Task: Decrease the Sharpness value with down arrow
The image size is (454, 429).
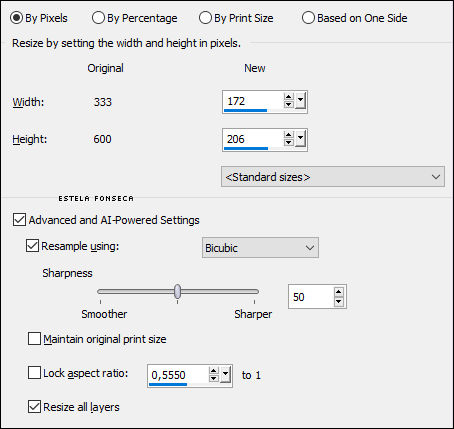Action: tap(339, 301)
